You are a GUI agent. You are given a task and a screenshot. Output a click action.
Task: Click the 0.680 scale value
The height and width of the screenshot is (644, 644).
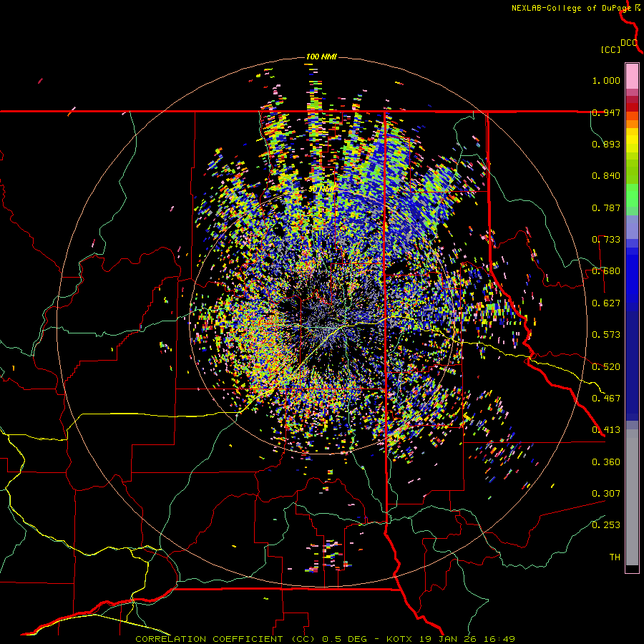click(606, 271)
